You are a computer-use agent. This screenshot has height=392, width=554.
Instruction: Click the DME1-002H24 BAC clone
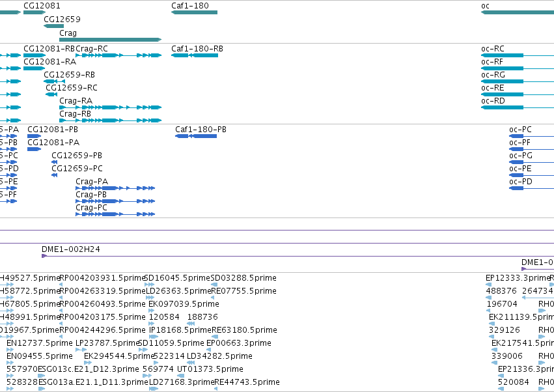pos(298,256)
